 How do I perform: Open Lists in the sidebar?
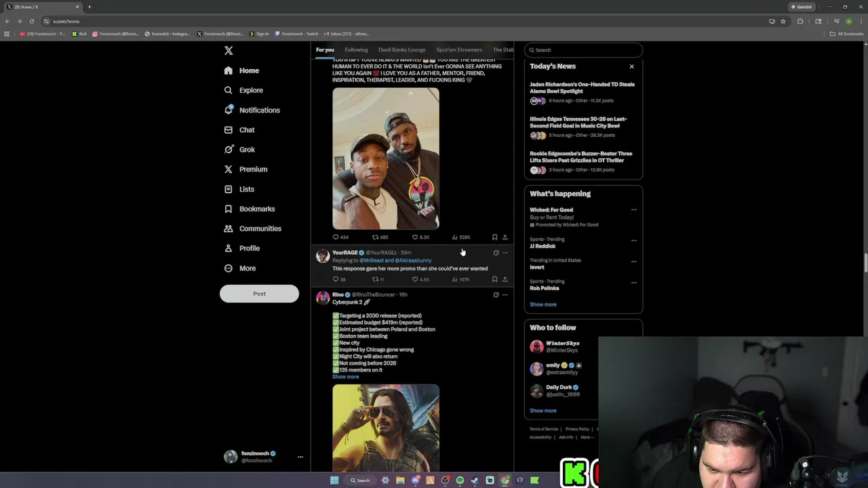[239, 189]
